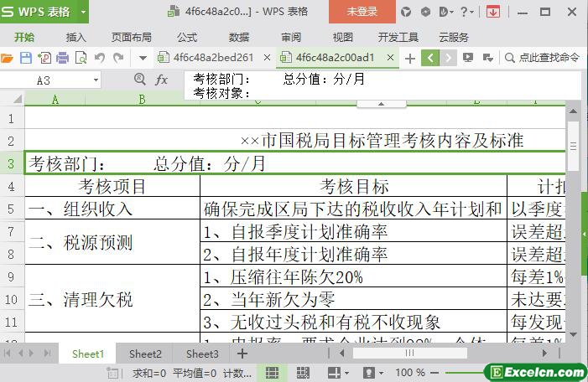Click cell 一、组织收入
Image resolution: width=588 pixels, height=382 pixels.
click(112, 209)
